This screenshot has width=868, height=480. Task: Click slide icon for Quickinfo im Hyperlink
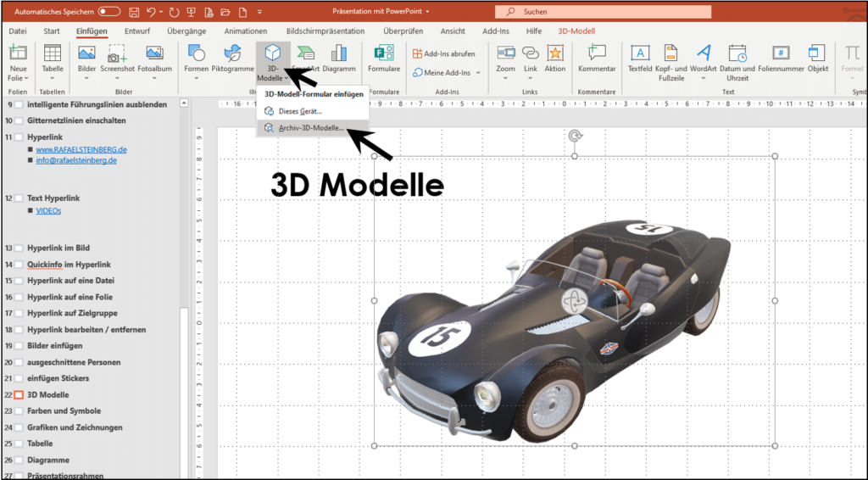click(19, 265)
